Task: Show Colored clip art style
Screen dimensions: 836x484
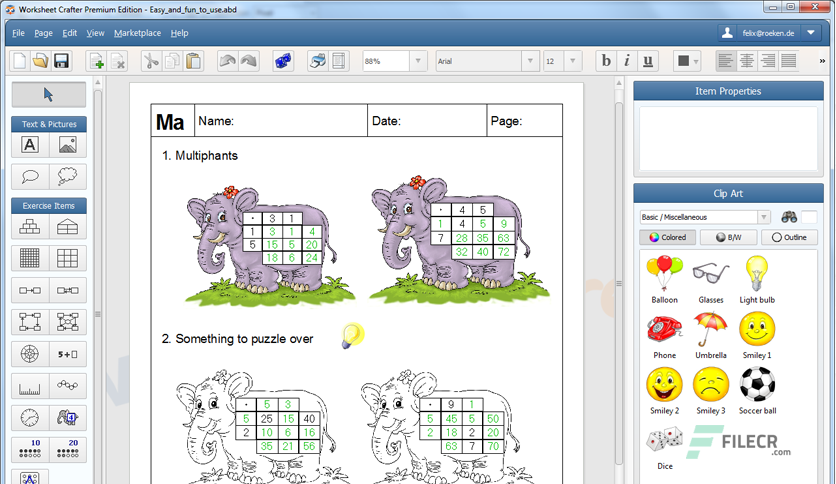Action: (668, 237)
